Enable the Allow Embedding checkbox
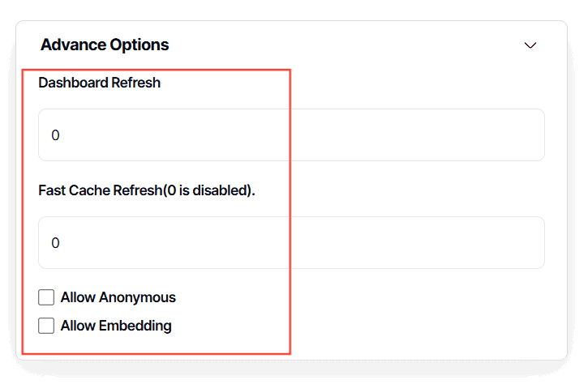 point(46,326)
